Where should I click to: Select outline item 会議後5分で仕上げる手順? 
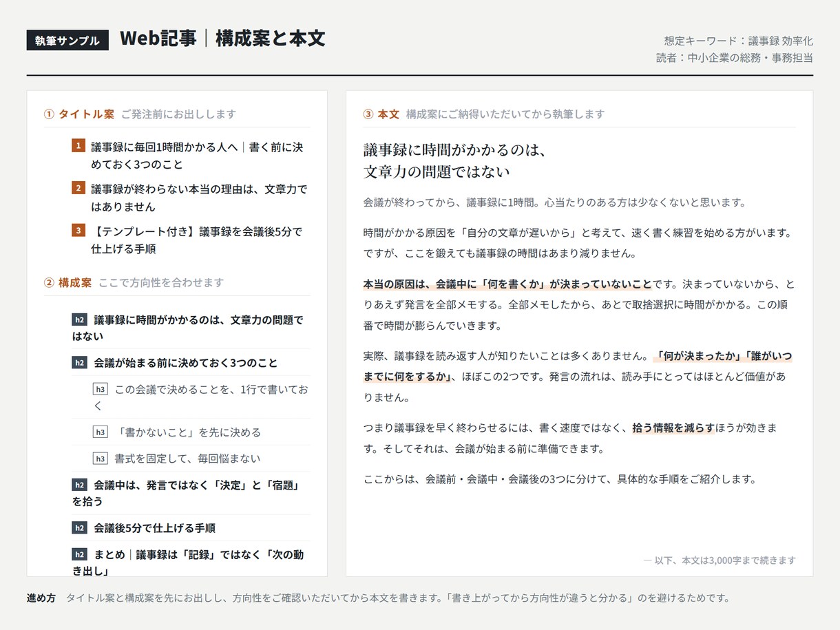pos(191,528)
